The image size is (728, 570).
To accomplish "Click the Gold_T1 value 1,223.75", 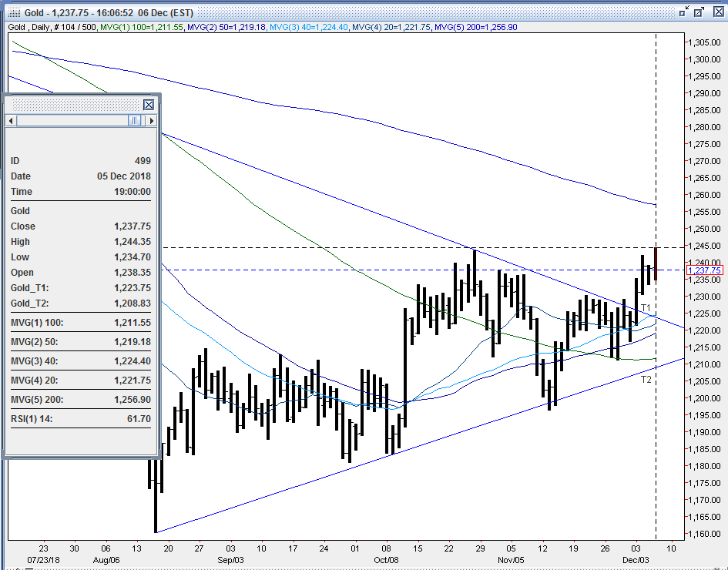I will coord(133,288).
